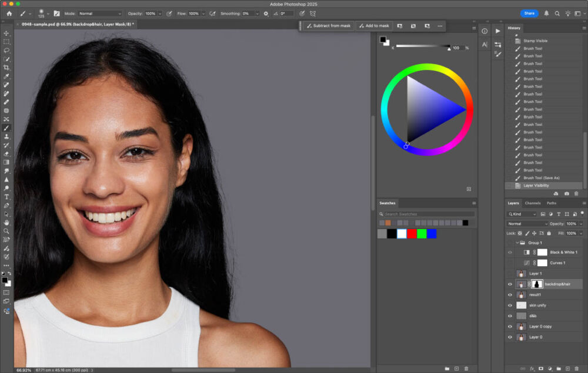Pick the green swatch in Swatches
Image resolution: width=588 pixels, height=373 pixels.
[x=422, y=234]
